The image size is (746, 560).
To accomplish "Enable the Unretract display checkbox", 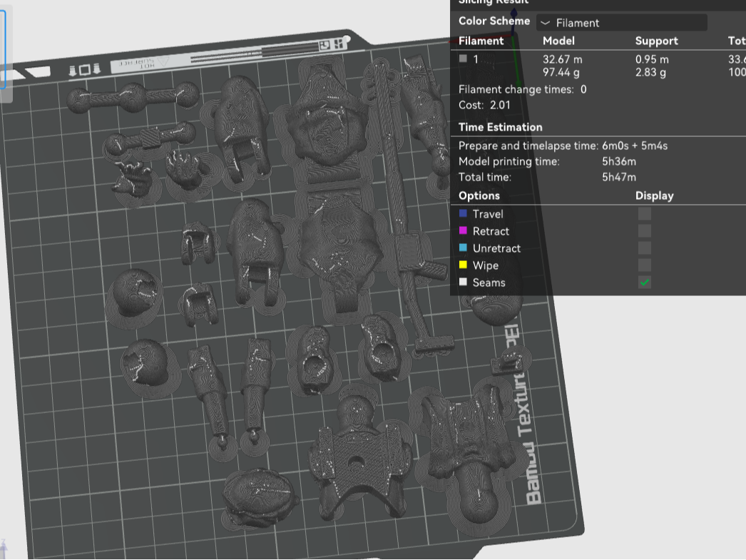I will (644, 248).
